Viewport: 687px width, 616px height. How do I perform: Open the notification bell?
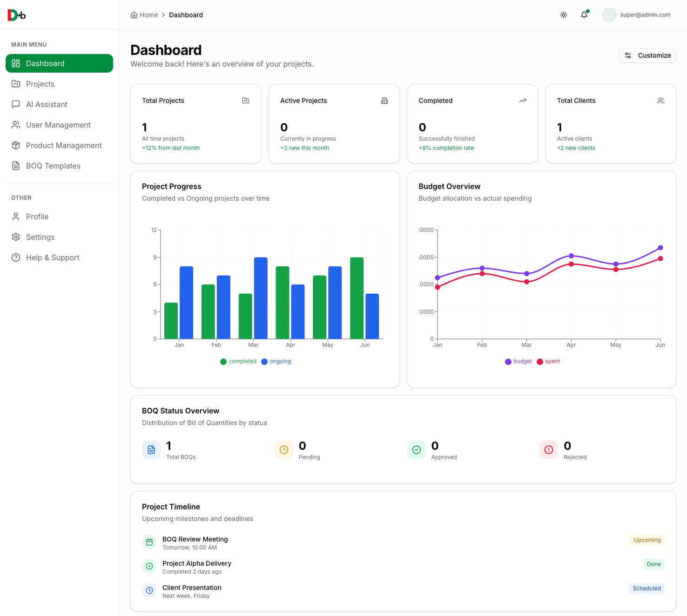coord(584,15)
